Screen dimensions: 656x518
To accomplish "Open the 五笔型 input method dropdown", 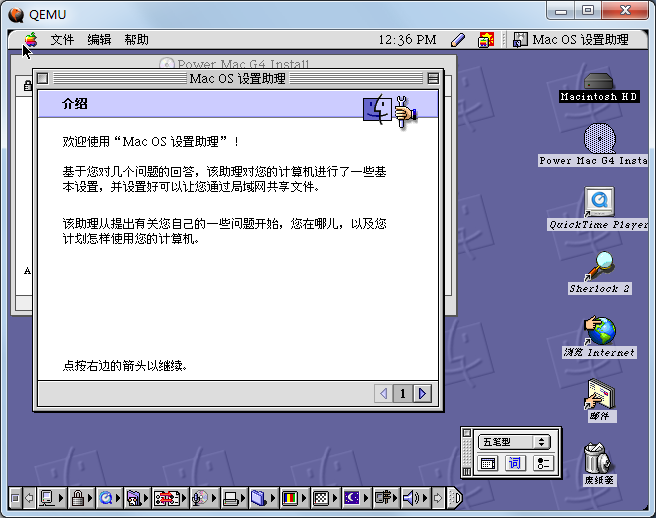I will (514, 442).
